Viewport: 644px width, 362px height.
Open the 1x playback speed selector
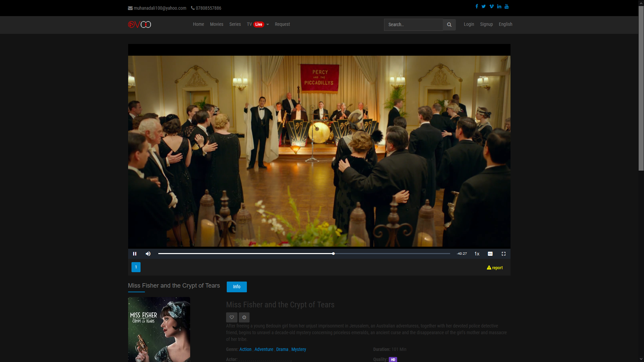pos(477,254)
